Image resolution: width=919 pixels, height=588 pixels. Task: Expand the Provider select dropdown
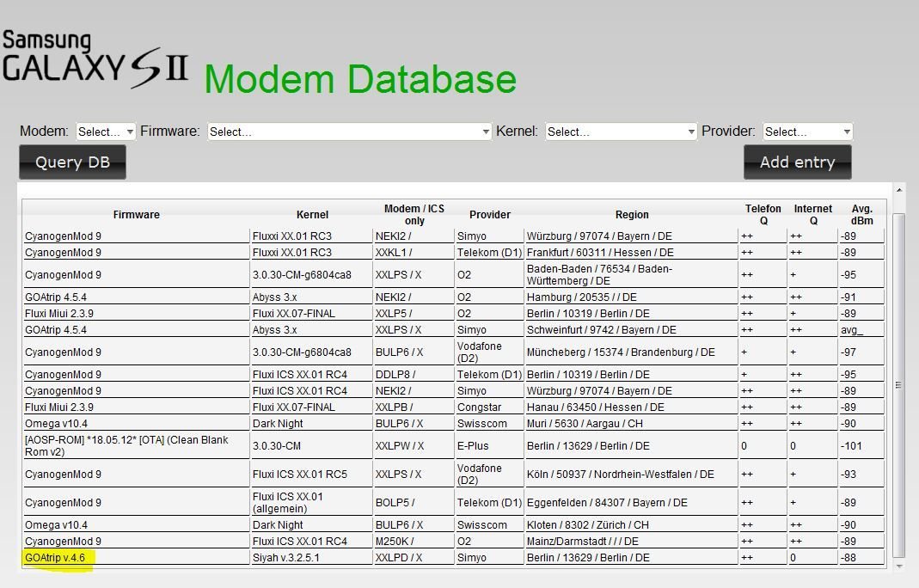click(807, 132)
